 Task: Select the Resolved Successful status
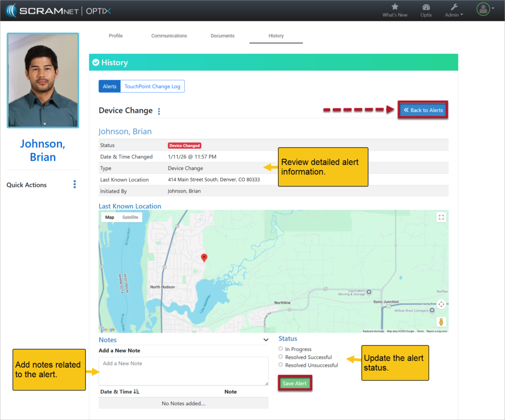(x=281, y=356)
